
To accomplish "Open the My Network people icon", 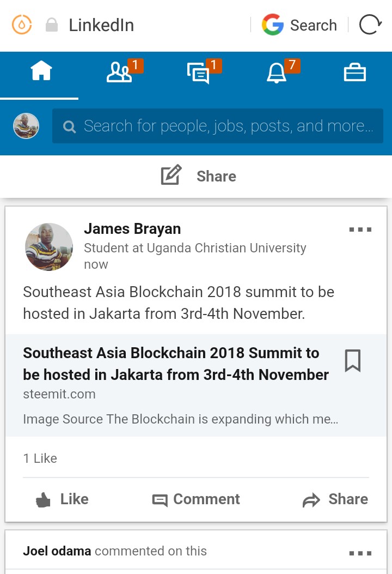I will [x=119, y=72].
